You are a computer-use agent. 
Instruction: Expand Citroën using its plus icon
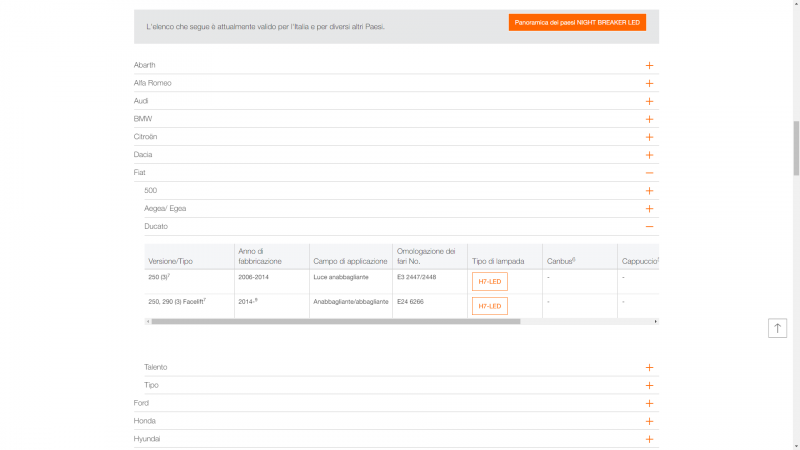[649, 137]
